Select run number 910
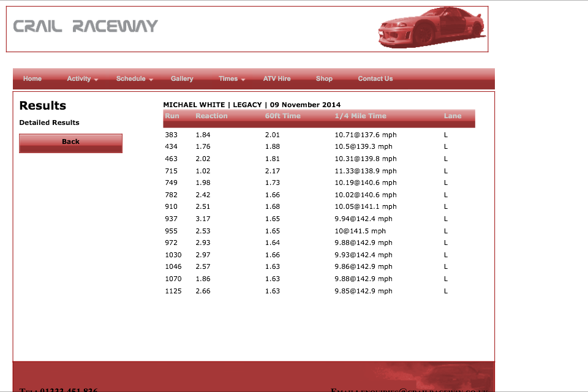Viewport: 588px width, 392px height. tap(171, 206)
